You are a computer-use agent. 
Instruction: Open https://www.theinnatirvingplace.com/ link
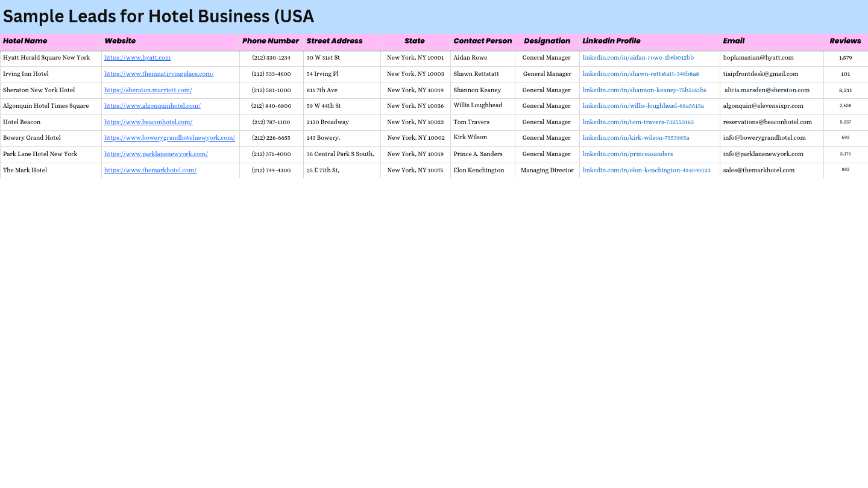pos(159,74)
